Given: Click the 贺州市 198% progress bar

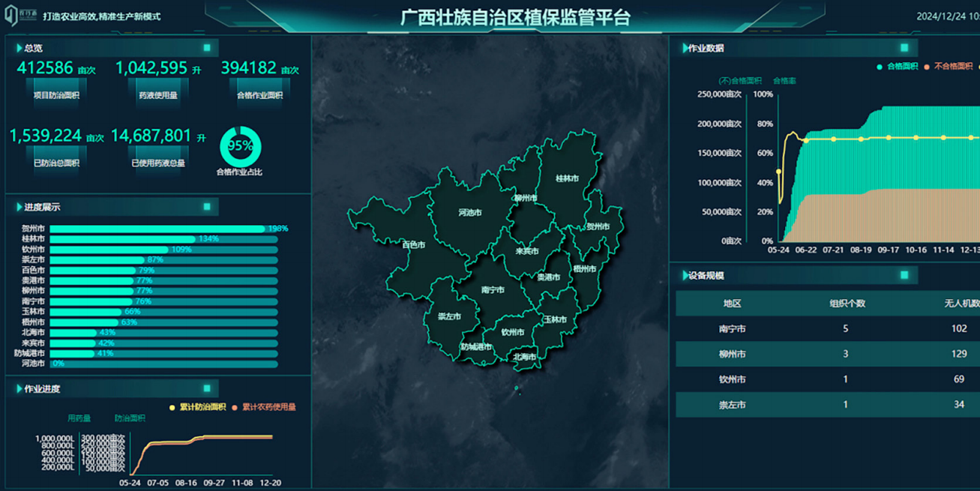Looking at the screenshot, I should click(157, 229).
